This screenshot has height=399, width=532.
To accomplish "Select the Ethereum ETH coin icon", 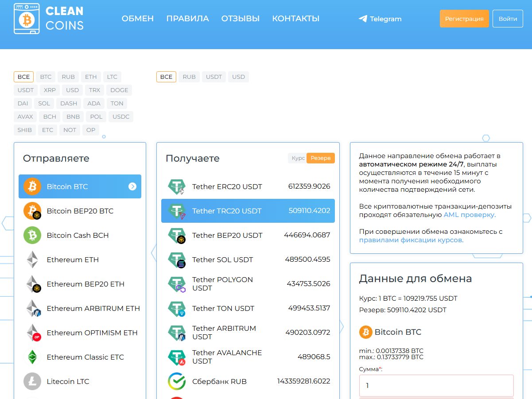I will 32,259.
